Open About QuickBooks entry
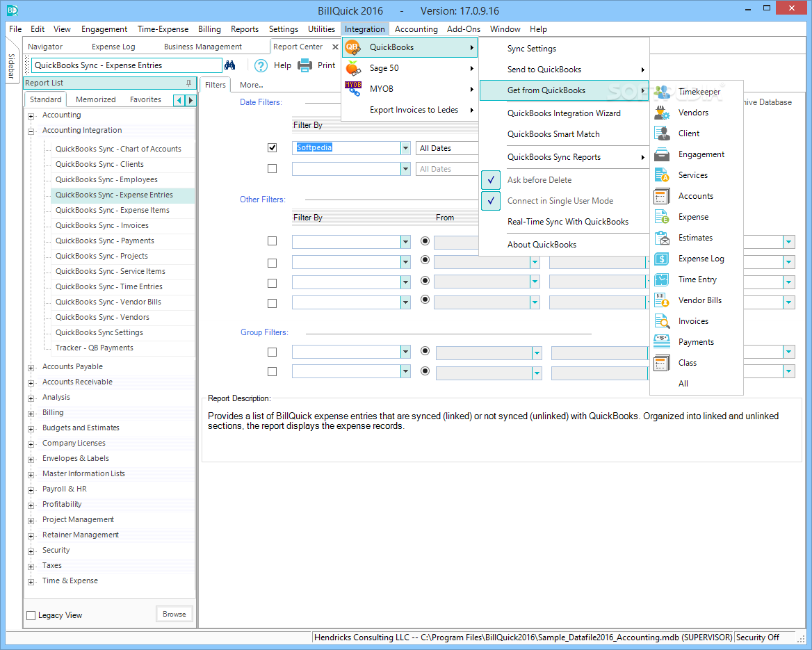Viewport: 812px width, 650px height. point(564,245)
